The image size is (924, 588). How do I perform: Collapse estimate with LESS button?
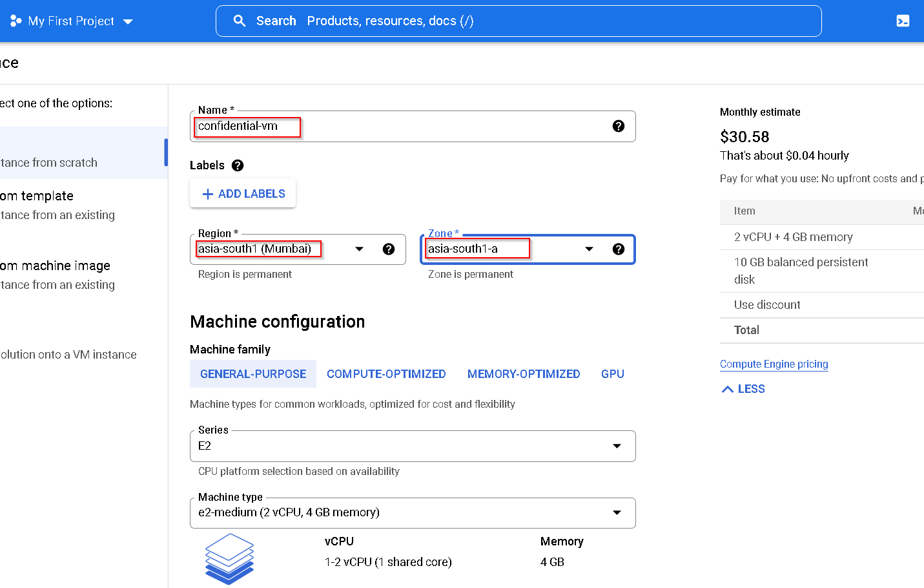tap(743, 389)
